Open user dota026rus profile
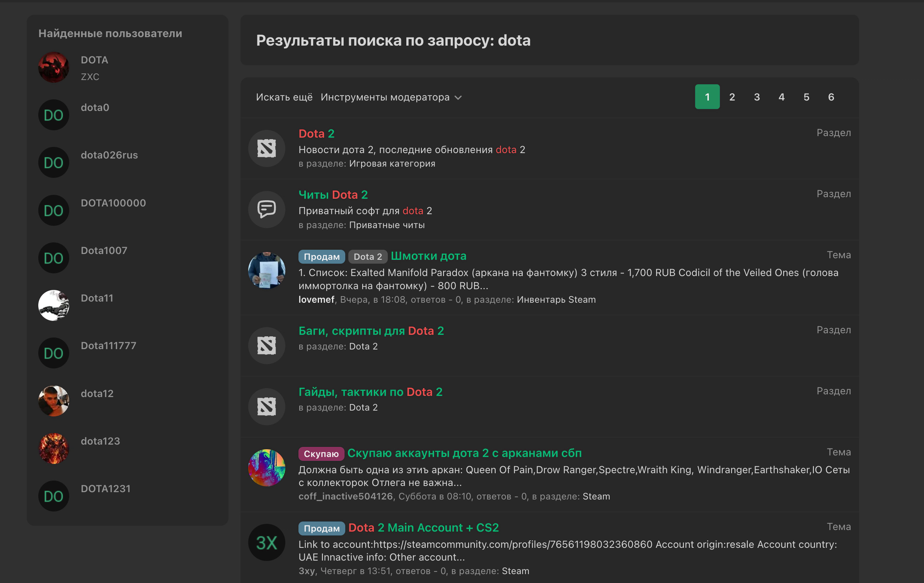 109,155
